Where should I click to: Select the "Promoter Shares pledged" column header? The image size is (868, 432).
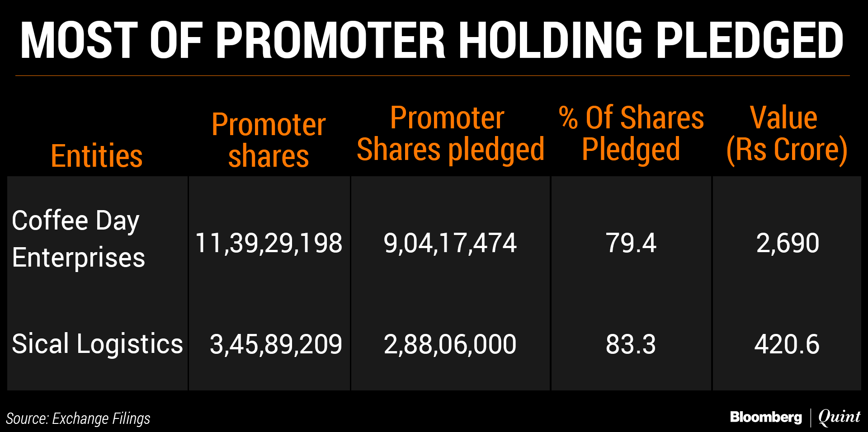(x=450, y=133)
